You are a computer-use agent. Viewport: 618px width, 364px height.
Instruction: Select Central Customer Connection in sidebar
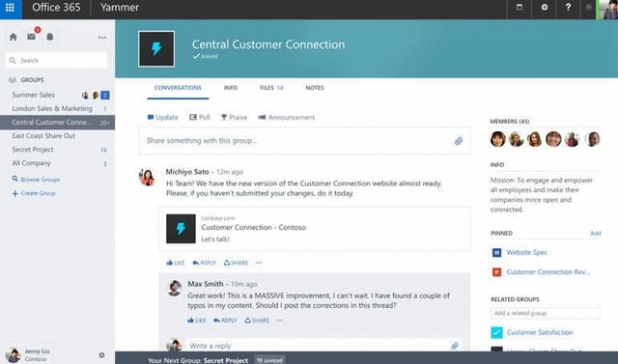click(x=58, y=122)
